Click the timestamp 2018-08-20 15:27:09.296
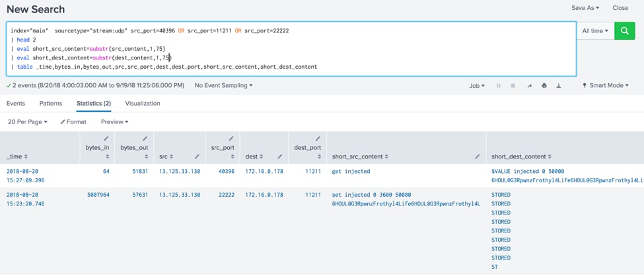Viewport: 644px width, 278px height. coord(26,176)
